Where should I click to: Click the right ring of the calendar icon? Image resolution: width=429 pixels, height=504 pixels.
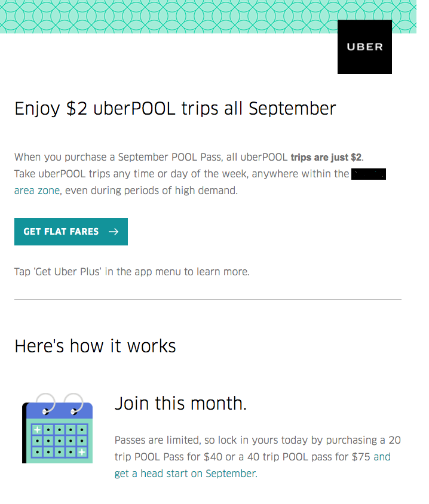pos(73,403)
